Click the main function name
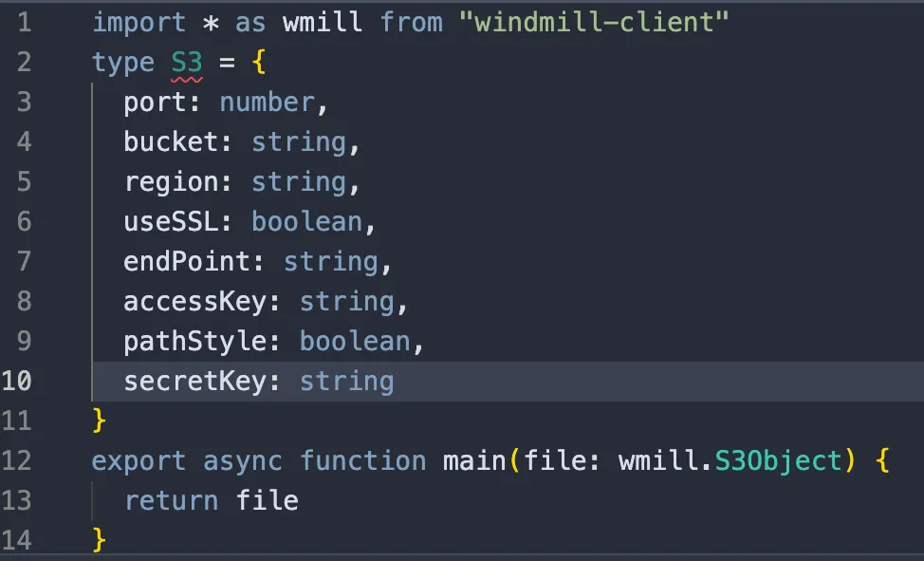This screenshot has width=924, height=561. [x=473, y=460]
